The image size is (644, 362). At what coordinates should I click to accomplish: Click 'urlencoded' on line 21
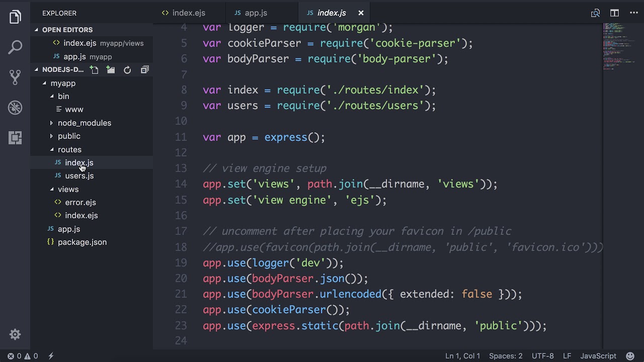point(351,294)
